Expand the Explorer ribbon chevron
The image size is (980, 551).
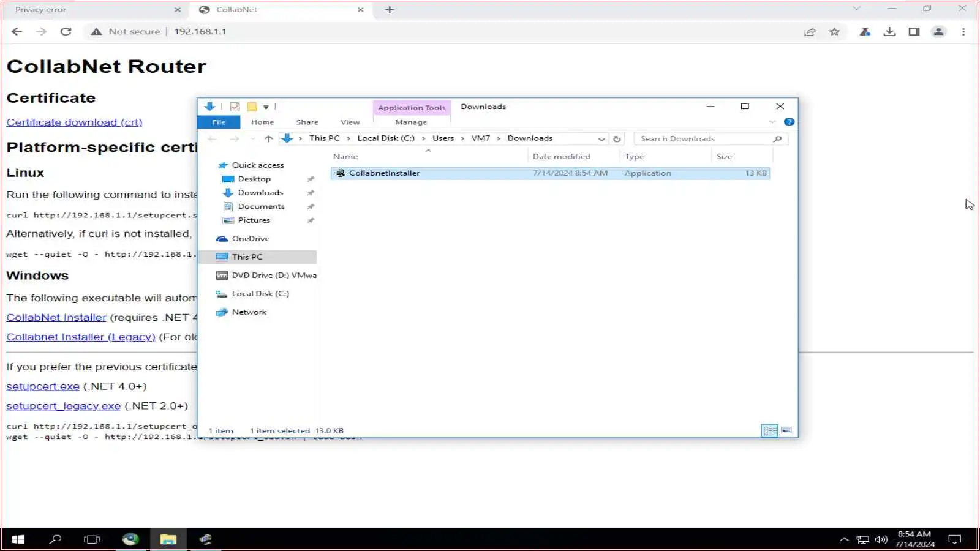(772, 122)
